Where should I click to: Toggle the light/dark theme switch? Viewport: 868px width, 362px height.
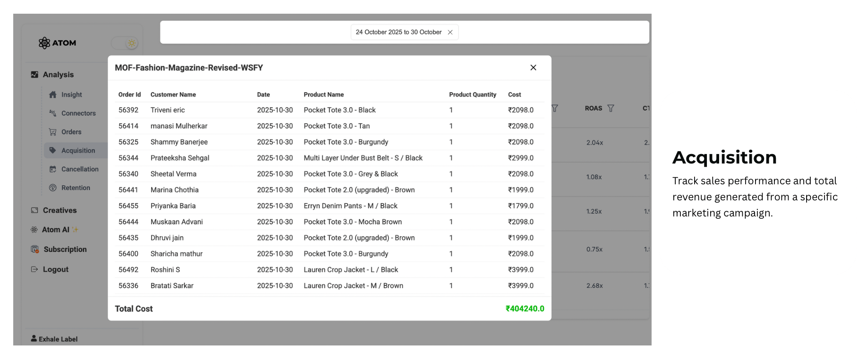125,43
